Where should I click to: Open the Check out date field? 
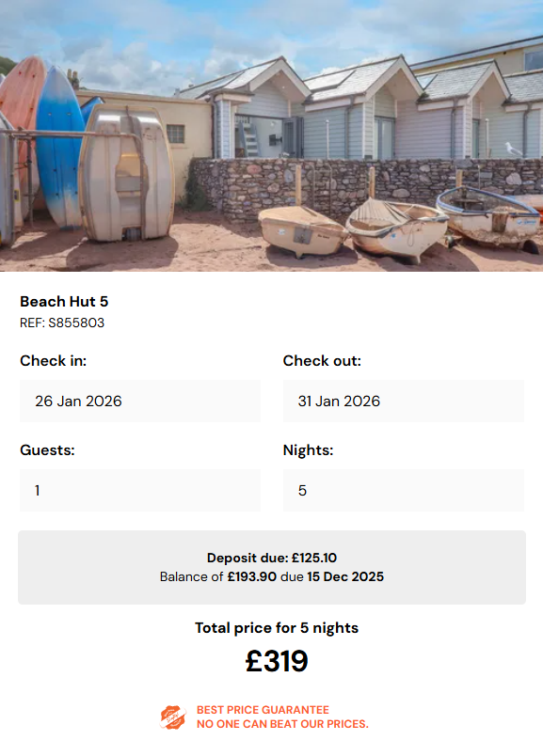404,401
